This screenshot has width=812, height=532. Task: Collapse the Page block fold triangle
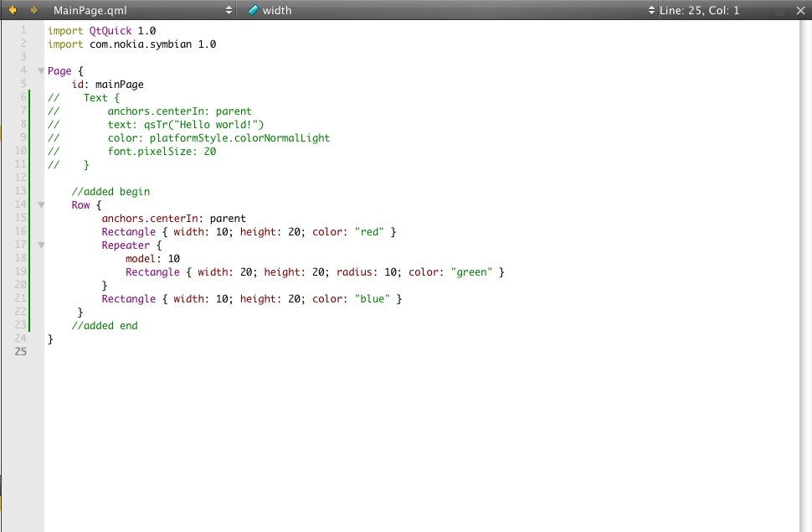(41, 71)
